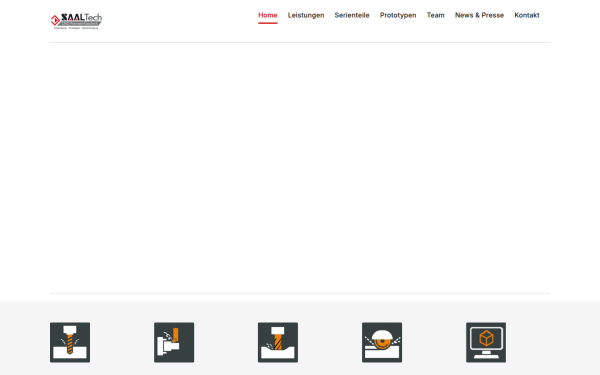Select the CNC turning lathe icon
Image resolution: width=600 pixels, height=375 pixels.
click(174, 342)
